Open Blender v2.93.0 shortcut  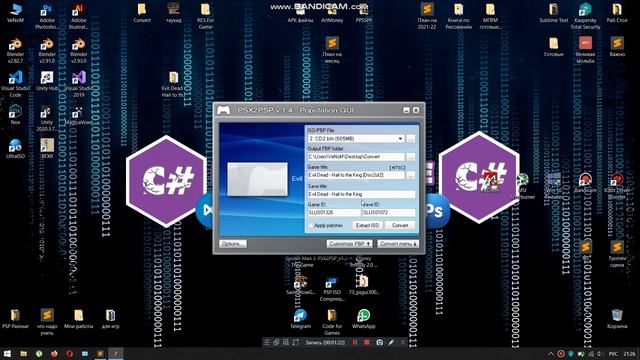(78, 50)
